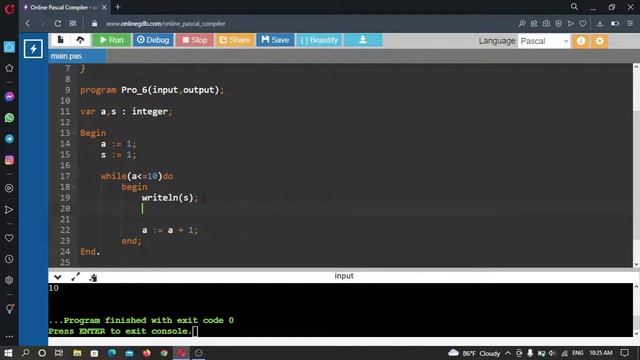The width and height of the screenshot is (640, 360).
Task: Click the code line 'writeln(s);'
Action: 170,198
